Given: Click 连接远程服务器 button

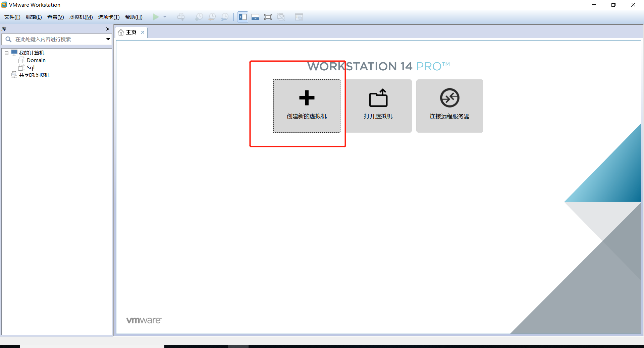Looking at the screenshot, I should click(450, 106).
